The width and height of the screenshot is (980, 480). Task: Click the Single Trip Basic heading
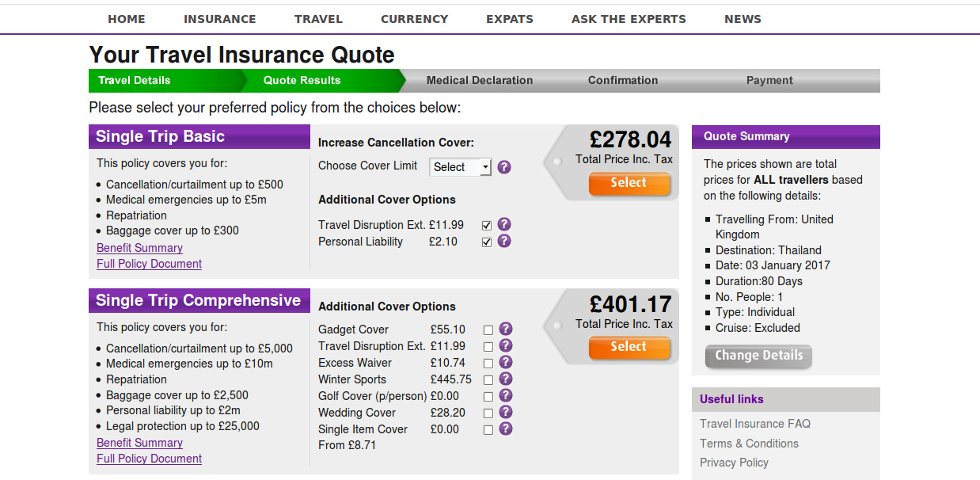click(160, 136)
